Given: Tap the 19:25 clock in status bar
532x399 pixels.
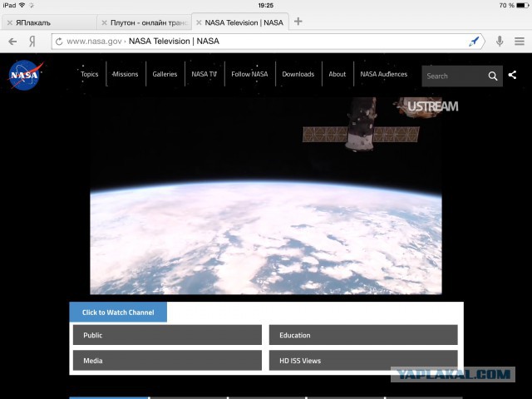Looking at the screenshot, I should pos(266,5).
